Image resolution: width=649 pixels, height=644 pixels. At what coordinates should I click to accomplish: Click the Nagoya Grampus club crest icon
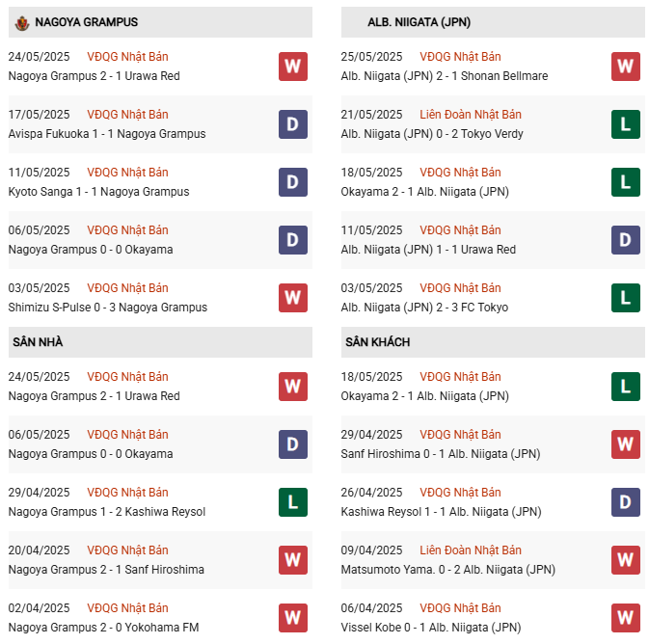tap(22, 23)
